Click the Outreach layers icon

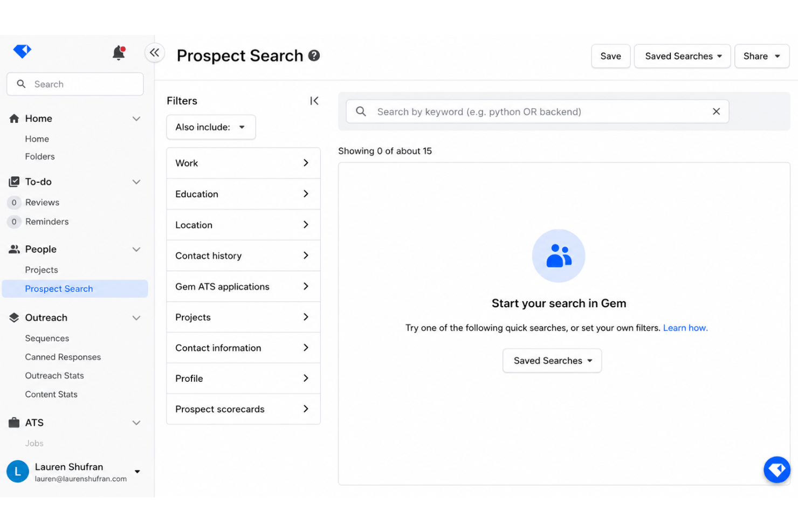[14, 317]
